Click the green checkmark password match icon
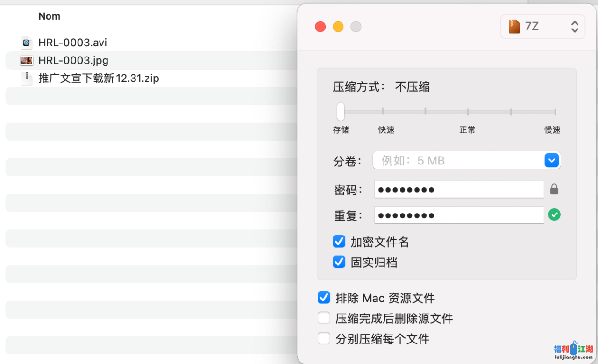The width and height of the screenshot is (598, 364). 554,215
